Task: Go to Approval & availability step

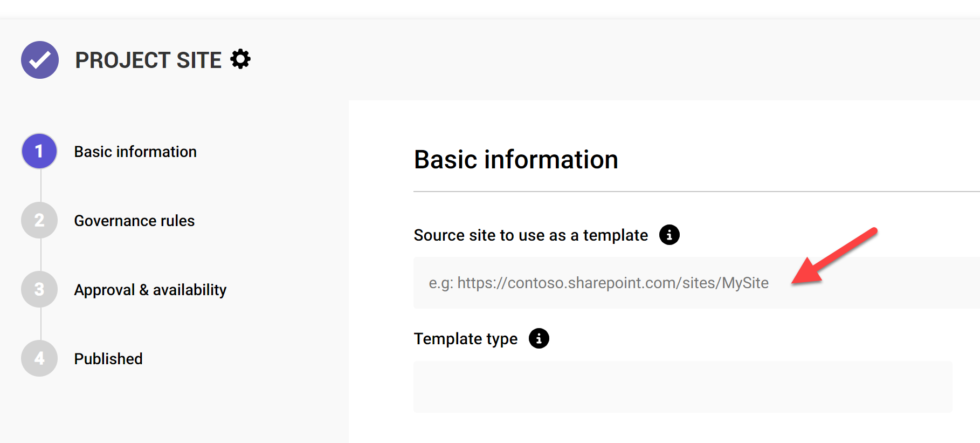Action: click(150, 290)
